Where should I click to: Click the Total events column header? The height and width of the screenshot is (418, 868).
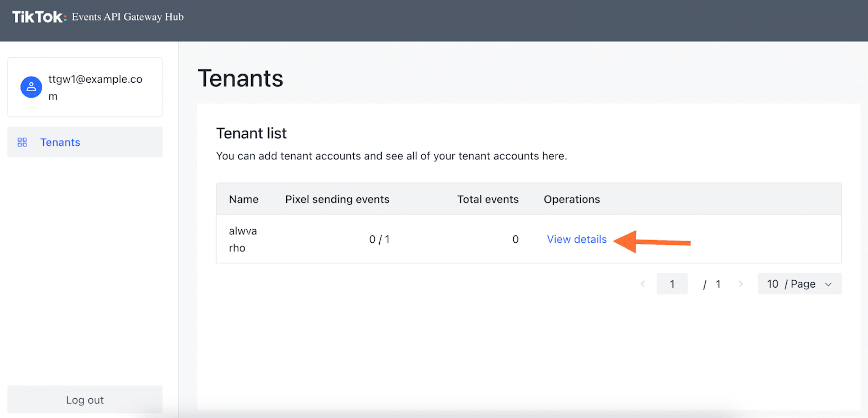point(488,199)
